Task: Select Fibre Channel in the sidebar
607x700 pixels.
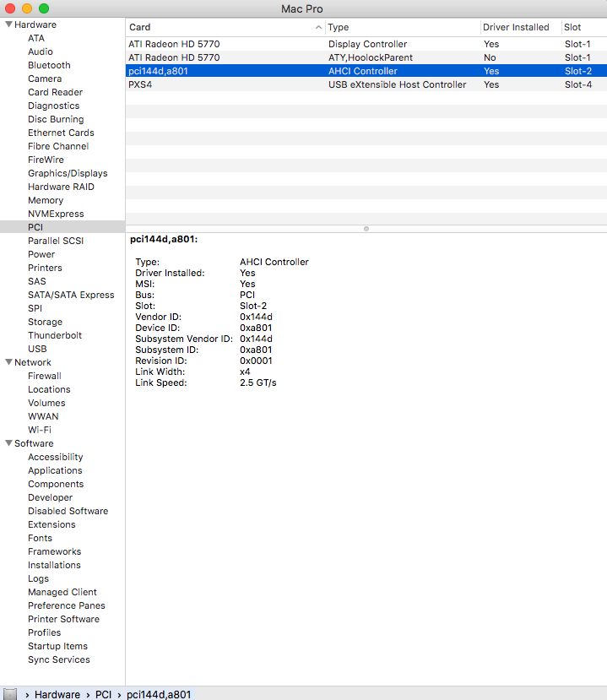Action: pos(58,146)
